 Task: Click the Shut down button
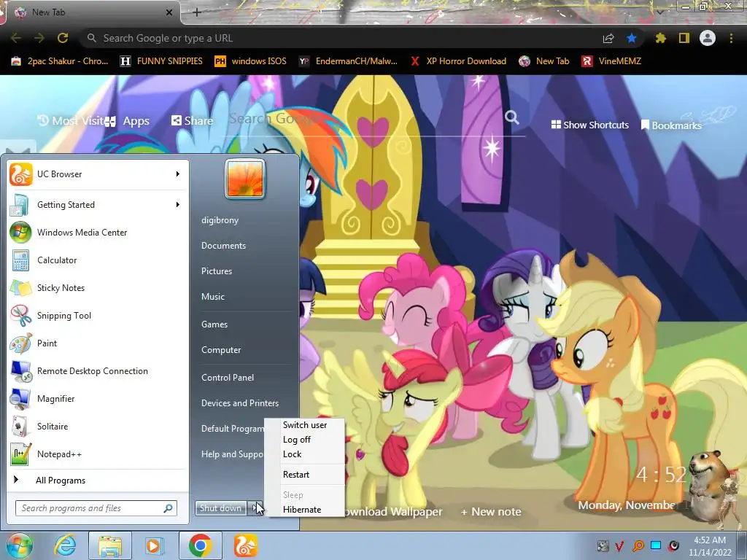(220, 508)
